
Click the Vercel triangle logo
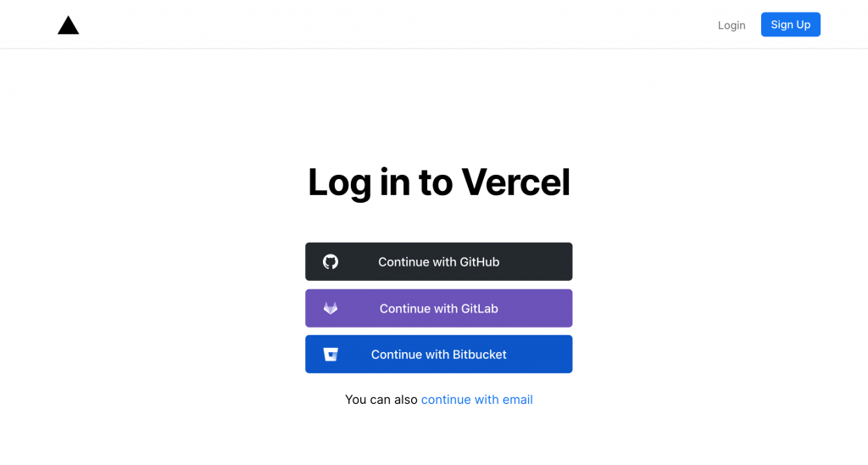68,25
